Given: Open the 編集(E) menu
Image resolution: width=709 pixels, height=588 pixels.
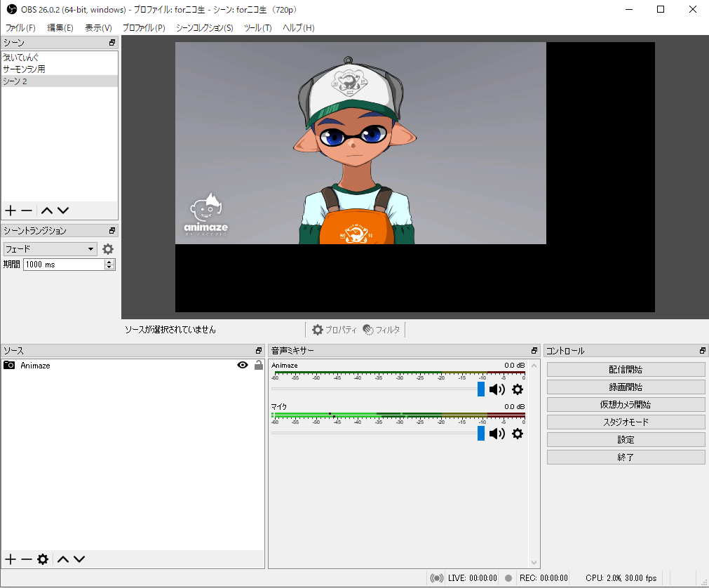Looking at the screenshot, I should (x=60, y=27).
